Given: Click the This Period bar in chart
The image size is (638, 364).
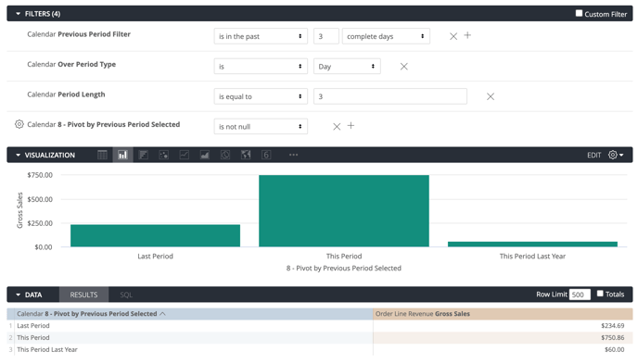Looking at the screenshot, I should (x=344, y=211).
